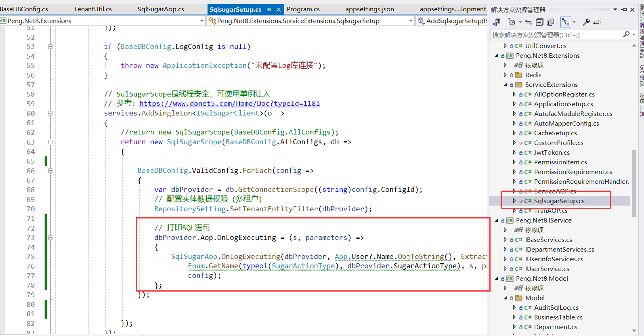
Task: Open the Git 更改 side tab
Action: [x=641, y=76]
